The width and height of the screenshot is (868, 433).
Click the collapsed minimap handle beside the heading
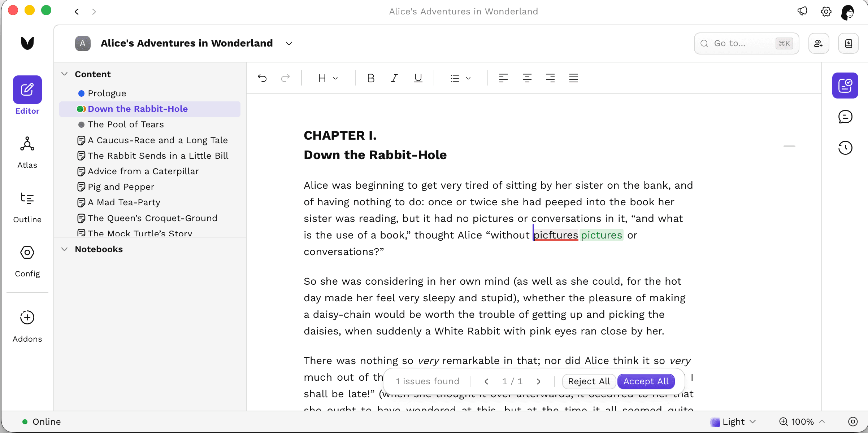point(789,146)
